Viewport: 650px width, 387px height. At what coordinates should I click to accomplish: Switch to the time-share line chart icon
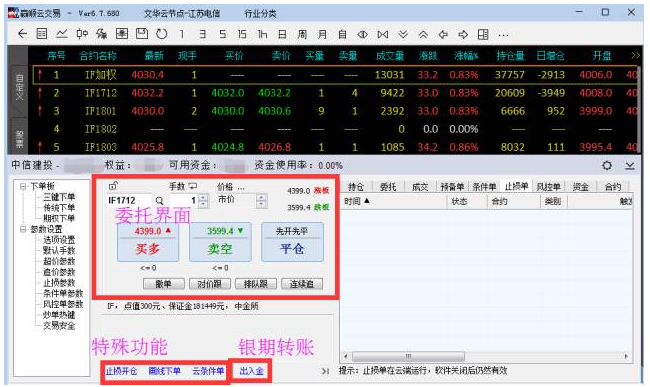(x=62, y=34)
